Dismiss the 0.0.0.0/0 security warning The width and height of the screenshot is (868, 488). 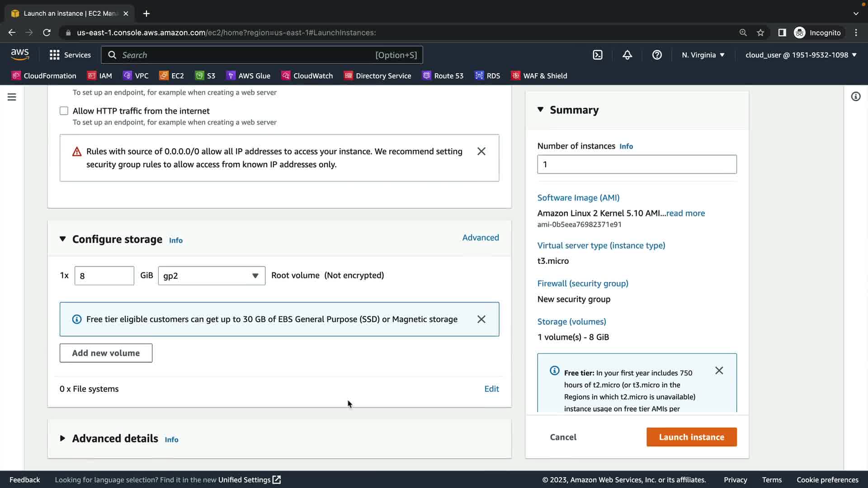(x=481, y=151)
